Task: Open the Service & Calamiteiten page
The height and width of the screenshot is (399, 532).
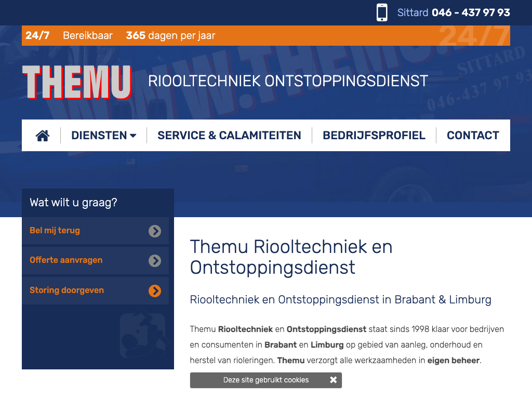Action: (x=229, y=136)
